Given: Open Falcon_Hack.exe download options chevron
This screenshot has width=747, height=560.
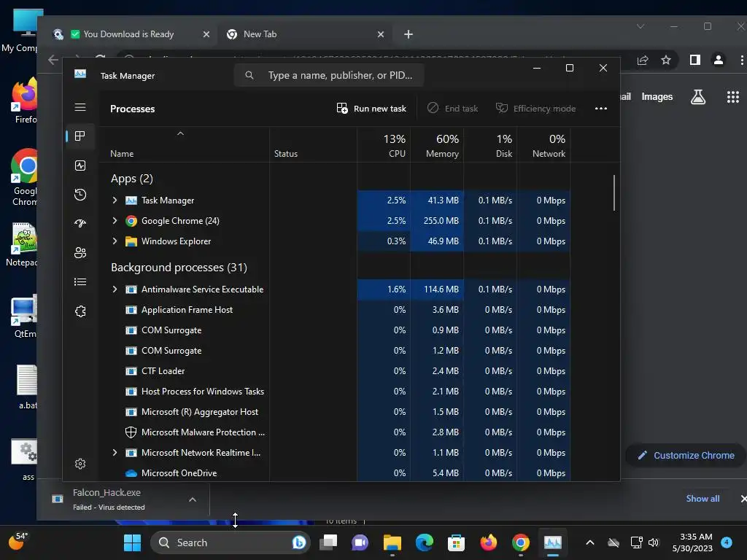Looking at the screenshot, I should (193, 499).
